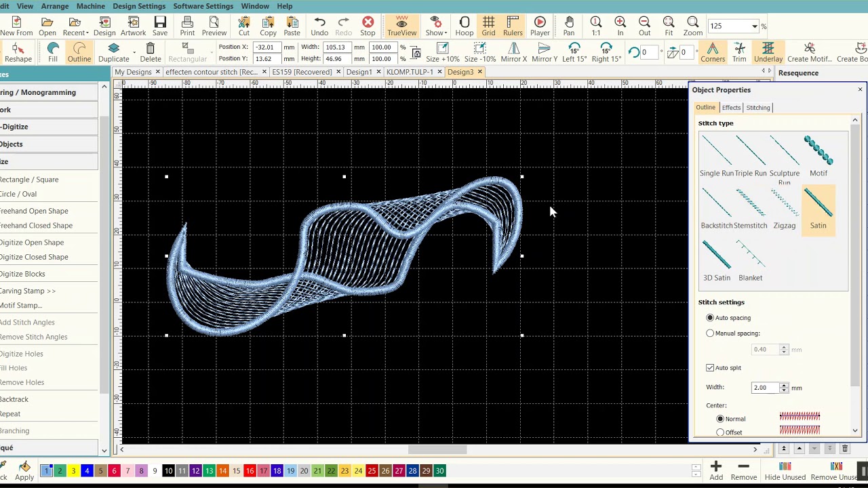Screen dimensions: 868x488
Task: Open the Software Settings menu
Action: pyautogui.click(x=203, y=6)
